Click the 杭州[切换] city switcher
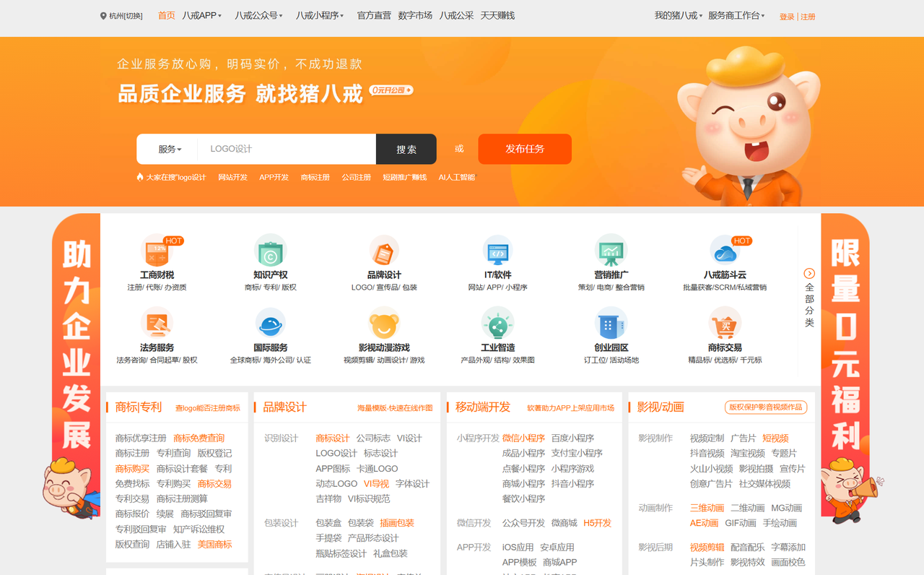This screenshot has height=575, width=924. (126, 16)
